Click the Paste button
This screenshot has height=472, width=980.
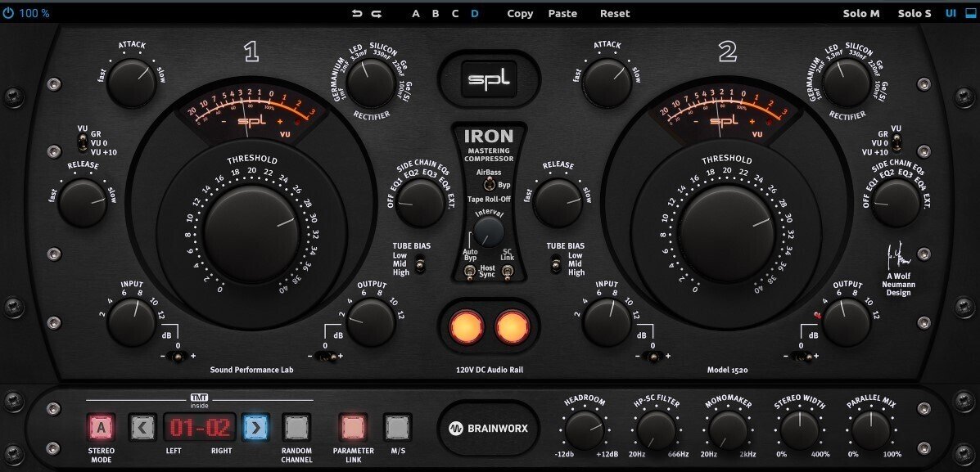(x=562, y=13)
